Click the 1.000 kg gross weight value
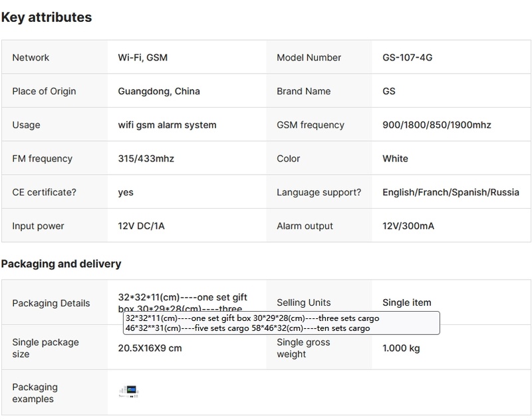The image size is (532, 420). [401, 348]
